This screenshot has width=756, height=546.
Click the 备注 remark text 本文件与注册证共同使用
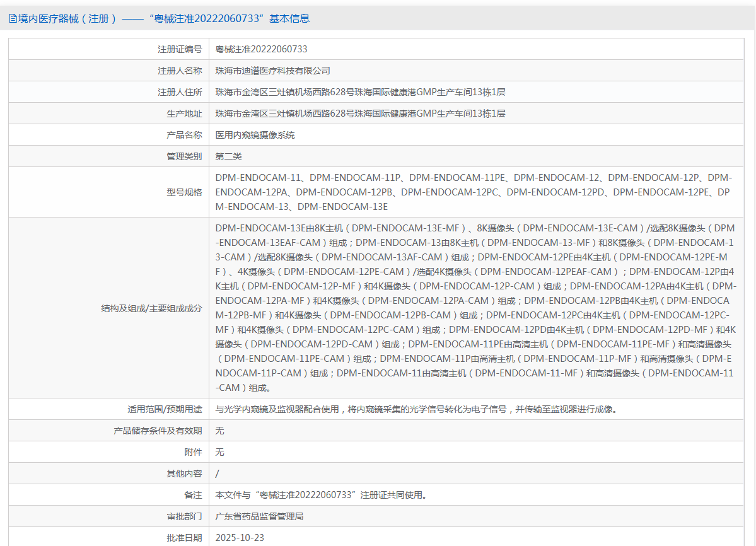pyautogui.click(x=321, y=495)
